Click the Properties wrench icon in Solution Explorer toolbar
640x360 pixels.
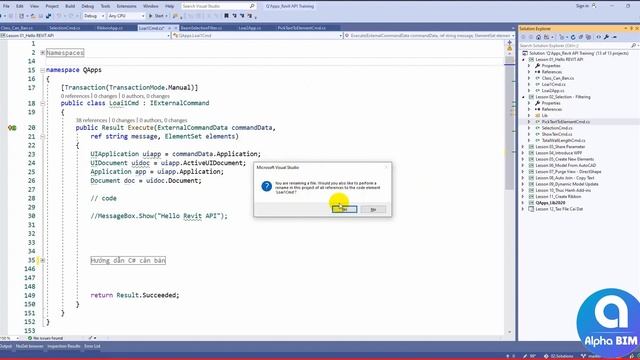point(607,37)
